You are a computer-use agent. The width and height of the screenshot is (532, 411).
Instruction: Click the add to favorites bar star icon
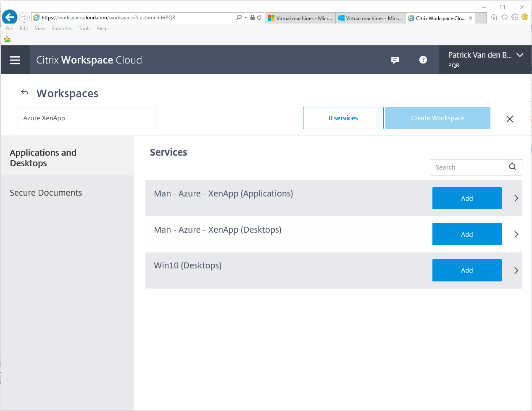tap(7, 40)
